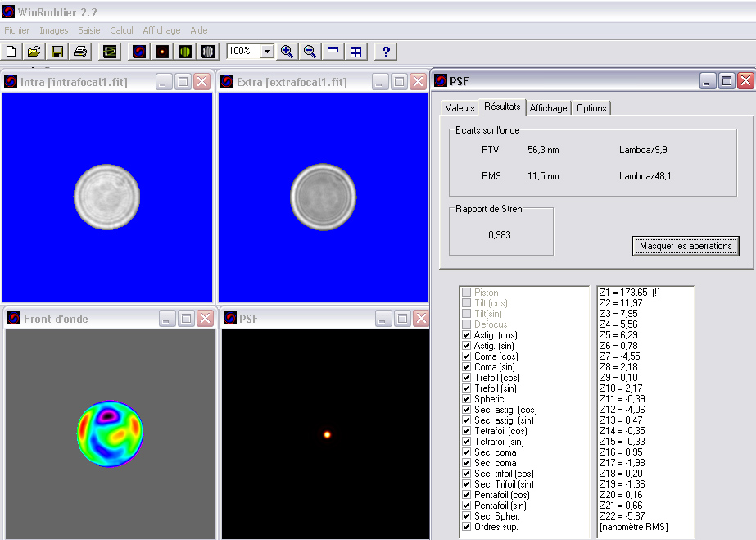The height and width of the screenshot is (540, 756).
Task: Click the RMS Lambda/48,1 value
Action: click(645, 176)
